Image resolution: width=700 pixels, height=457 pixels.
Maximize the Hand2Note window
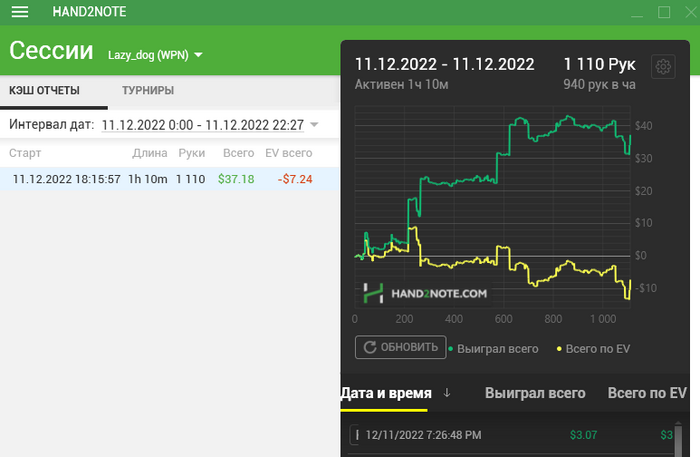(664, 12)
